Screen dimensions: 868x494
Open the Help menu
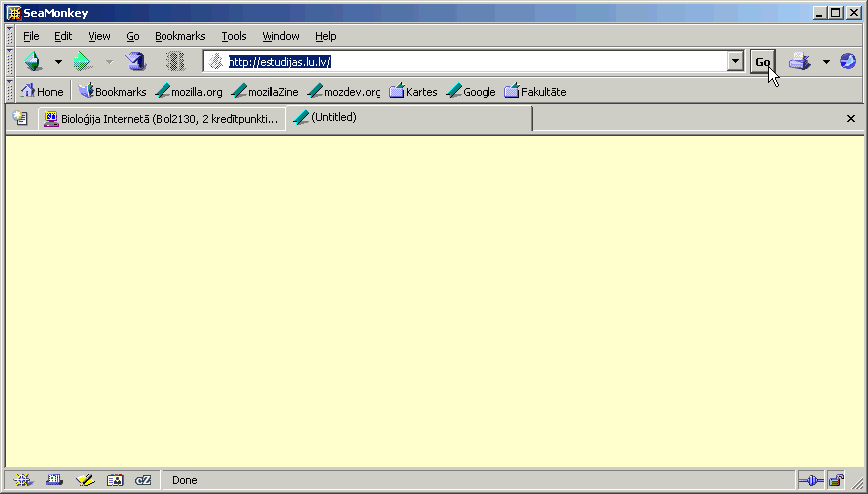[325, 36]
